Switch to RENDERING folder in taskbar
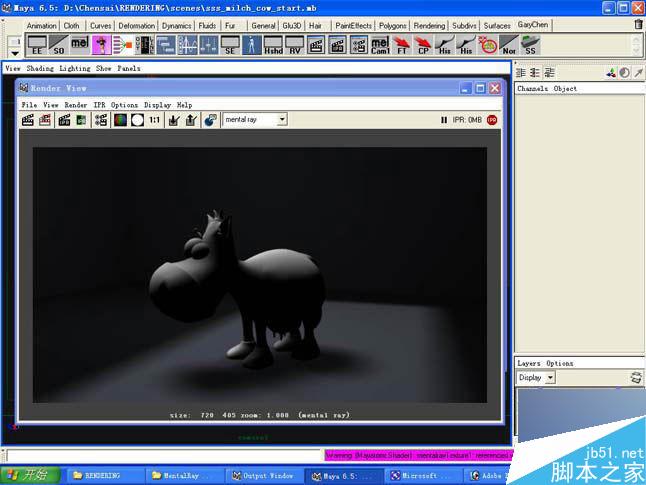Screen dimensions: 646x485 point(103,476)
